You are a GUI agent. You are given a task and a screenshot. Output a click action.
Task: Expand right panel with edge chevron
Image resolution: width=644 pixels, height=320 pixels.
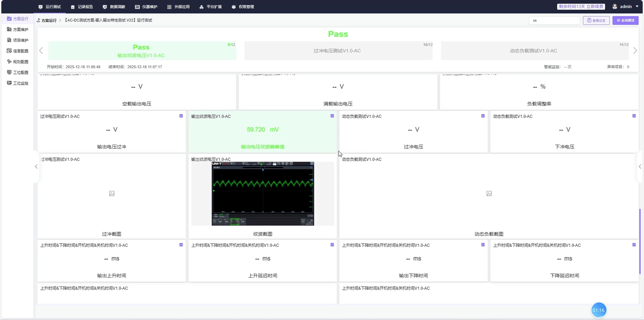pos(640,167)
